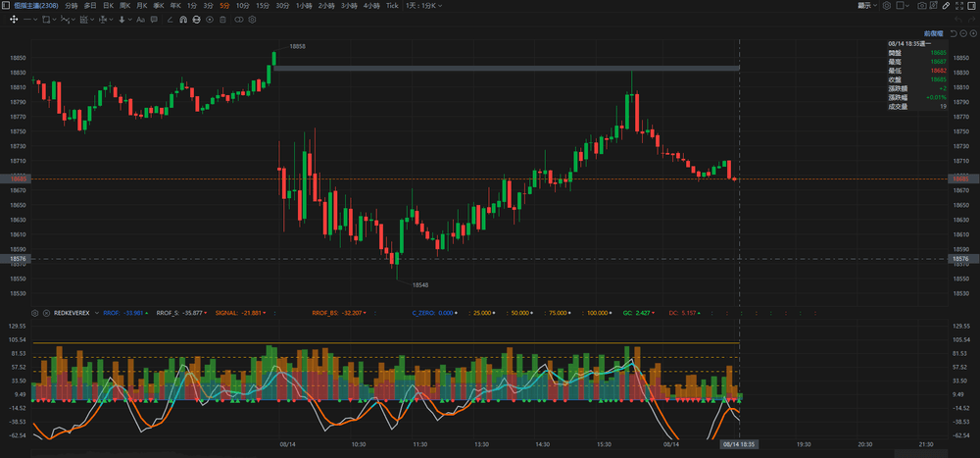980x458 pixels.
Task: Select the crosshair cursor tool
Action: click(13, 19)
